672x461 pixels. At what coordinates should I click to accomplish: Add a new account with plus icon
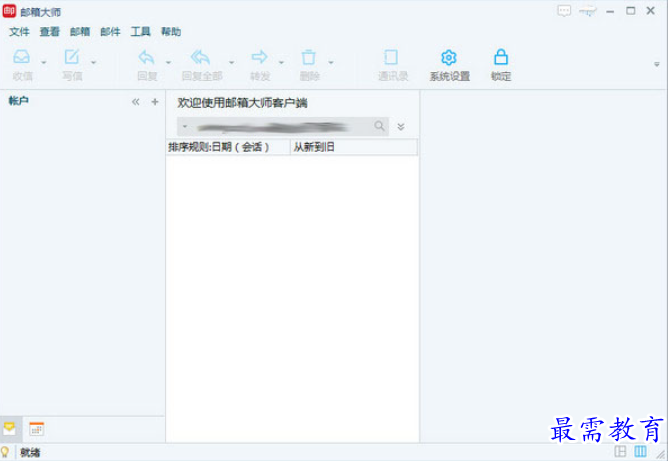155,102
